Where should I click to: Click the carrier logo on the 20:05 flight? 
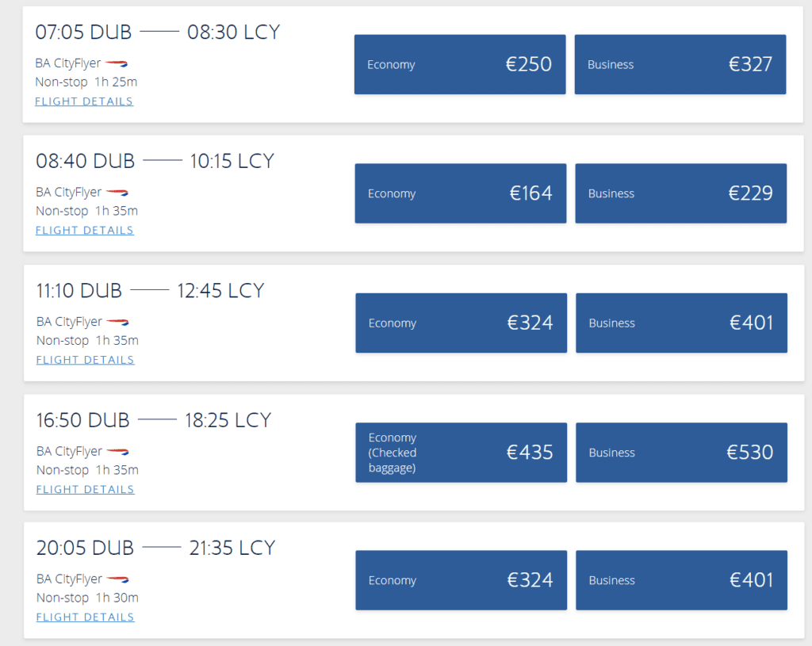pos(117,579)
